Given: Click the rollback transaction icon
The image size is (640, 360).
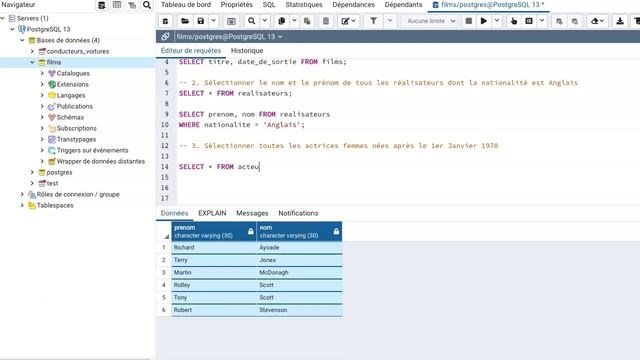Looking at the screenshot, I should 575,21.
